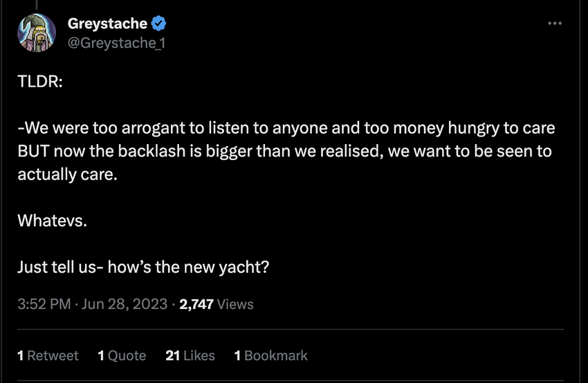Open the more options ellipsis menu

555,24
